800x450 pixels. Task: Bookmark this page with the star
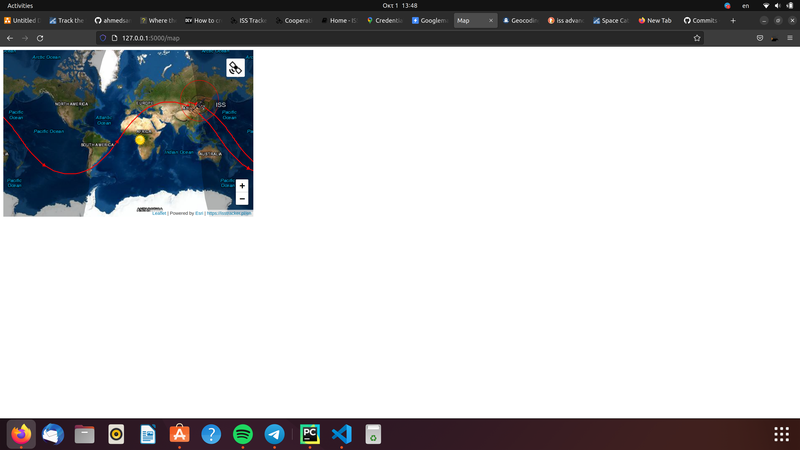click(x=697, y=38)
